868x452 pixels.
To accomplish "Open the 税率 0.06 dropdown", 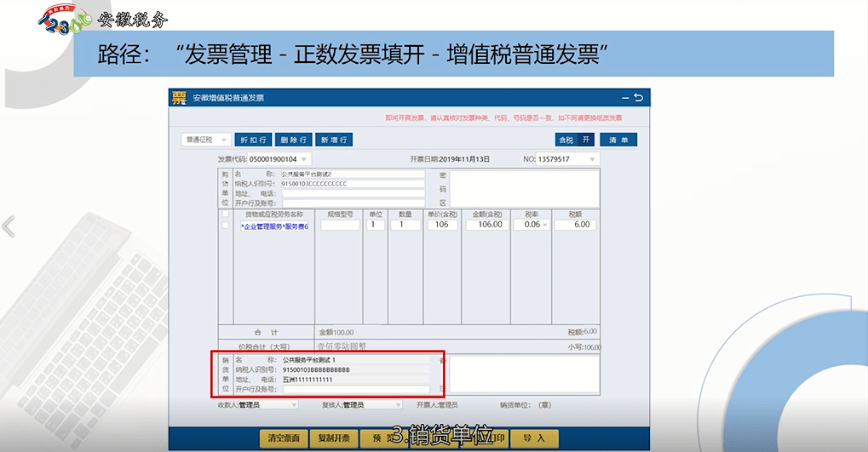I will 544,225.
